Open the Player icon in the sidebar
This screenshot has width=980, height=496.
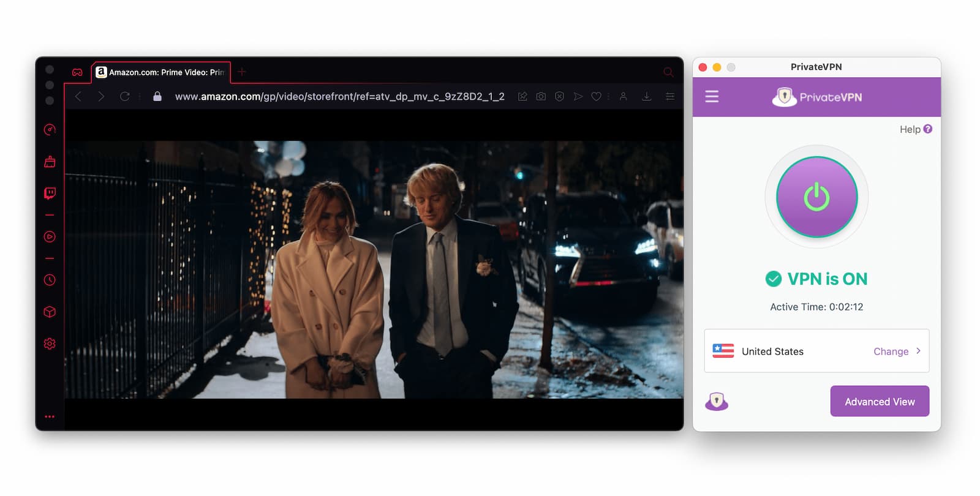pos(50,237)
